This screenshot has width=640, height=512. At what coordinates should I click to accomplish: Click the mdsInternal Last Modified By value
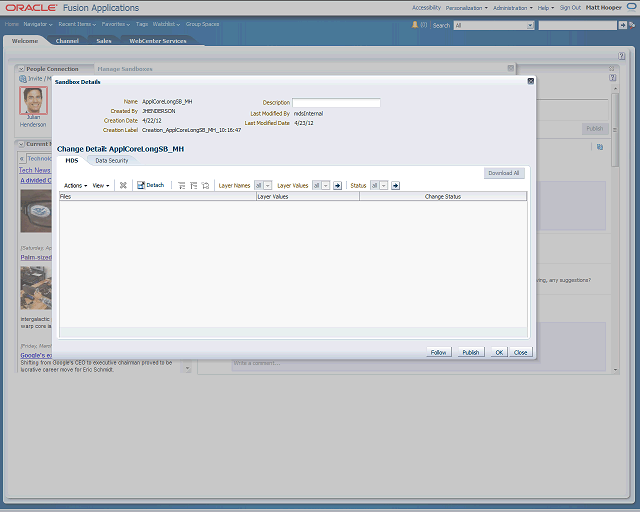(x=308, y=114)
